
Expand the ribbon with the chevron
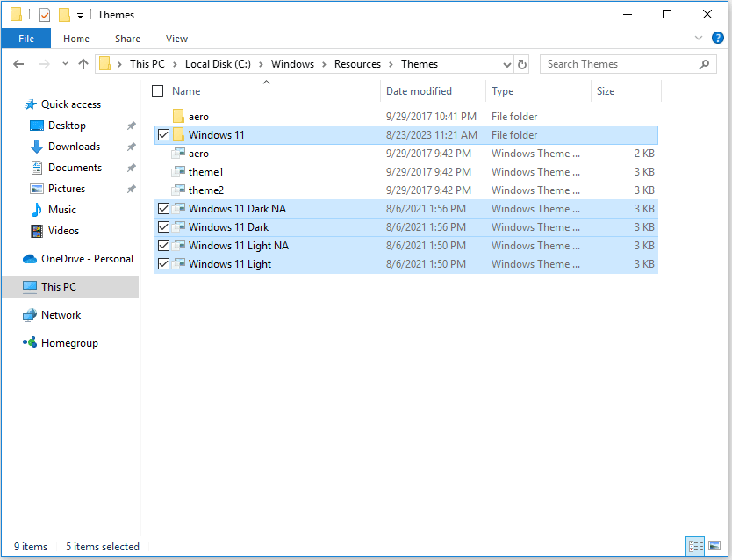tap(699, 38)
